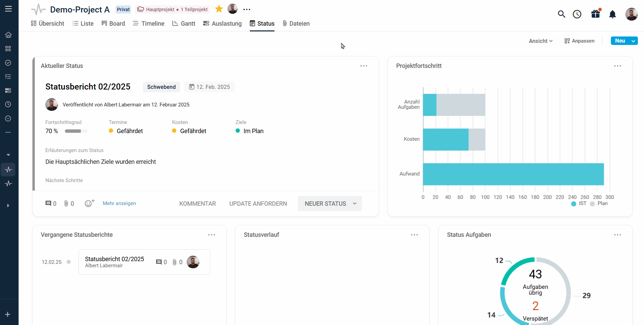Open the Neu button dropdown arrow
The image size is (644, 325).
coord(633,41)
